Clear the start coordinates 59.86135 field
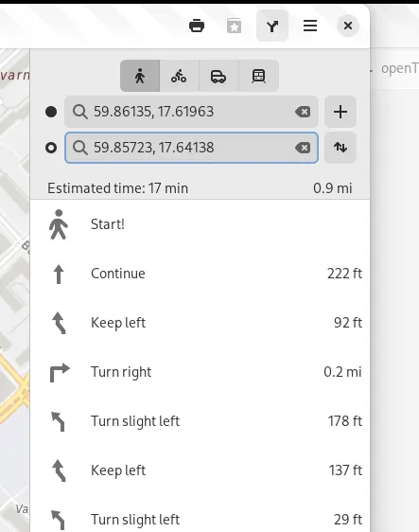The image size is (419, 532). [303, 112]
